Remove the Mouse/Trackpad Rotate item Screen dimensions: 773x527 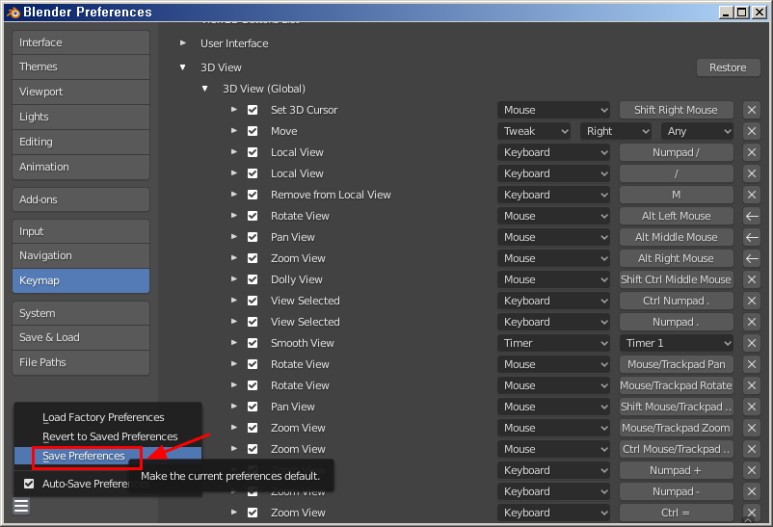(751, 386)
